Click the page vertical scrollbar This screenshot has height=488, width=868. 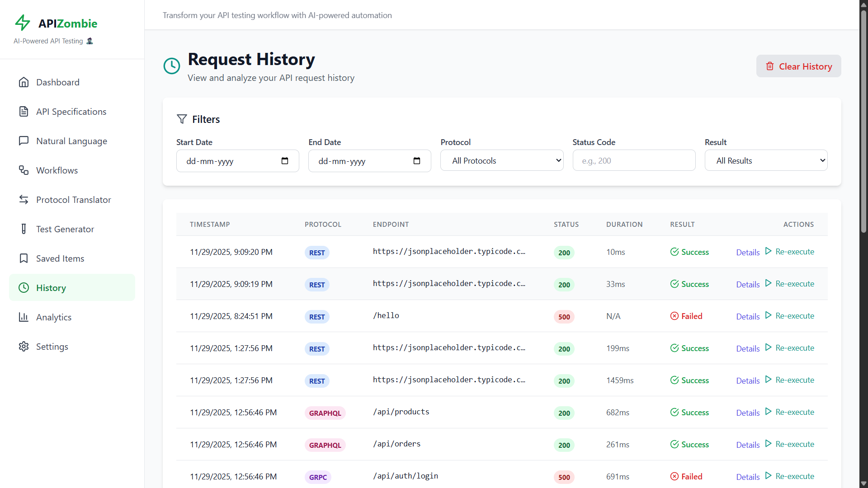point(863,121)
